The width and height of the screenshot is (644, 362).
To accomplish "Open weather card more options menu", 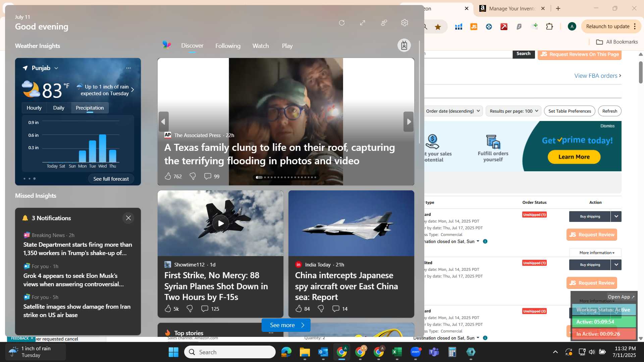I will tap(128, 68).
